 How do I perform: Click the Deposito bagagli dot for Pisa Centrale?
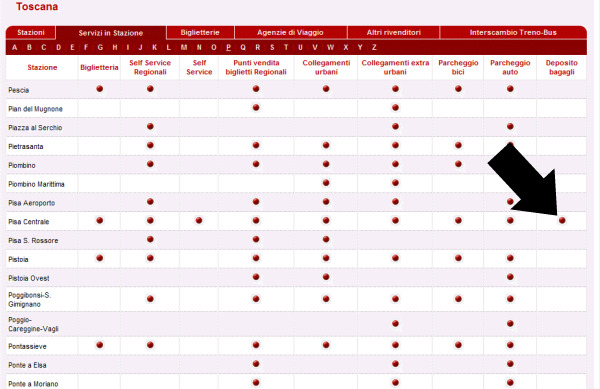point(562,220)
